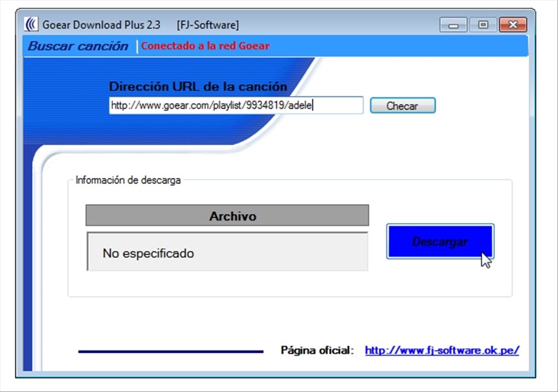Click the Goear app icon in title bar

(x=31, y=24)
